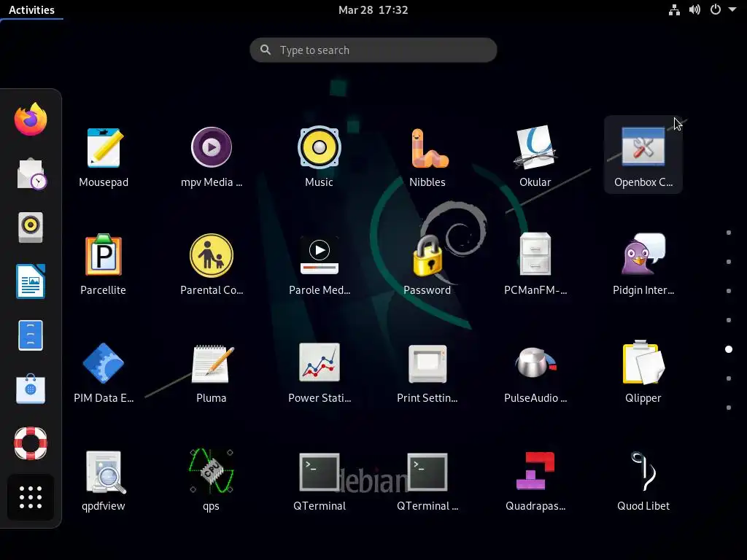Viewport: 747px width, 560px height.
Task: Launch Openbox Configuration Manager
Action: (643, 156)
